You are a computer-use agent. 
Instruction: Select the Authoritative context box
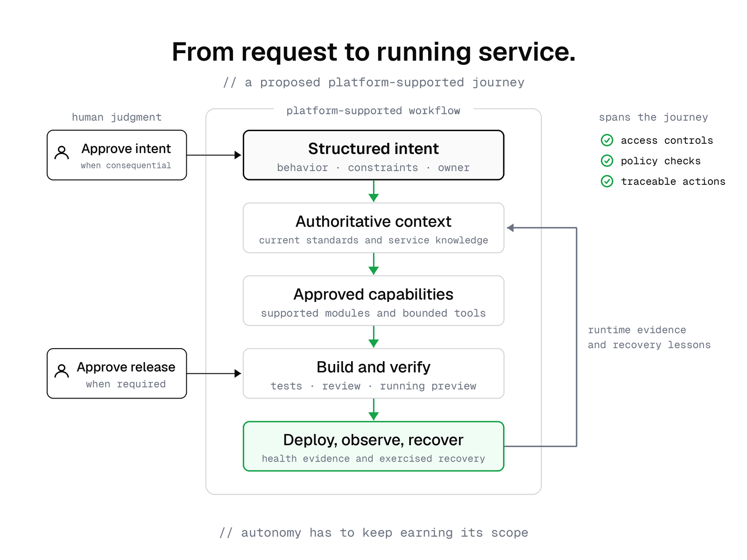[373, 228]
